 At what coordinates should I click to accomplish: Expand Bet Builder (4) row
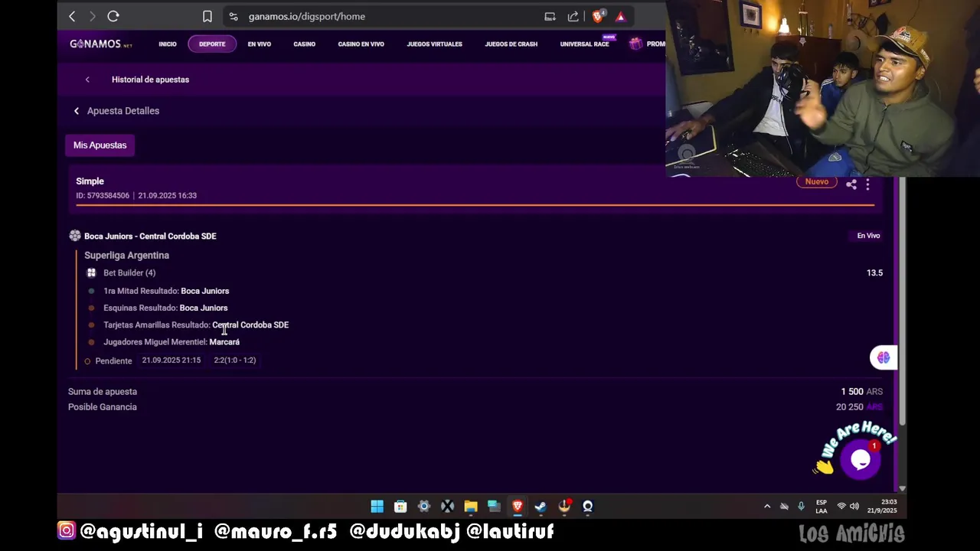129,273
